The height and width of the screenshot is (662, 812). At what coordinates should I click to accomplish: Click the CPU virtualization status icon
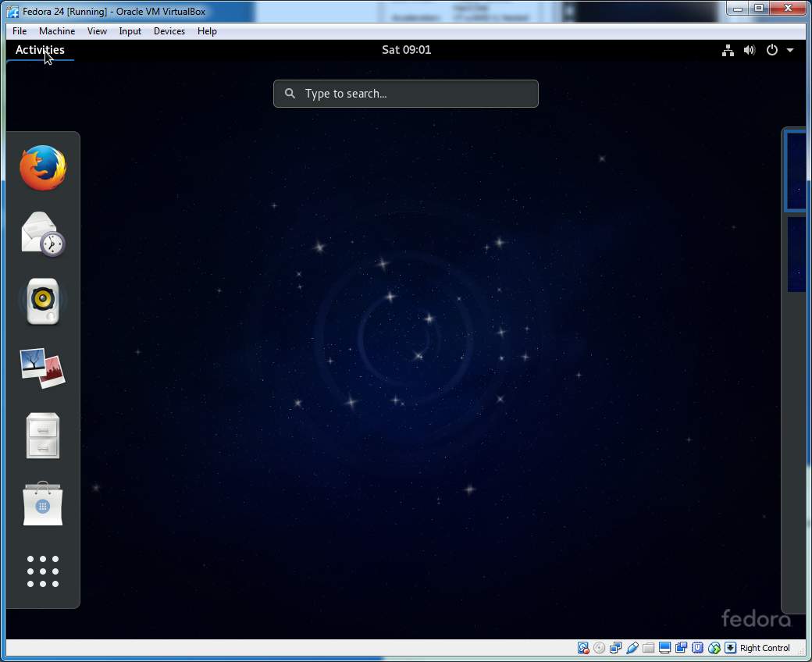(697, 648)
